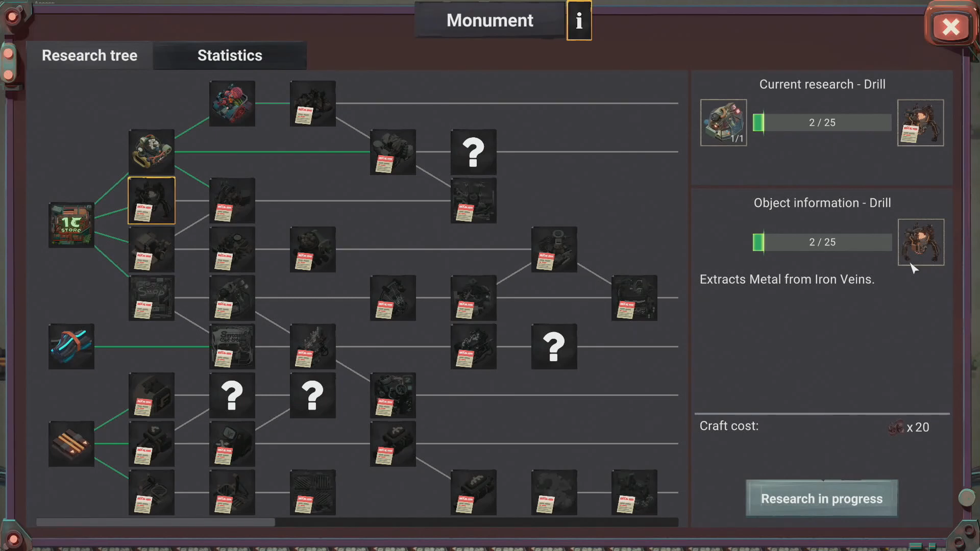Select the unlocked engine generator node

tap(152, 152)
